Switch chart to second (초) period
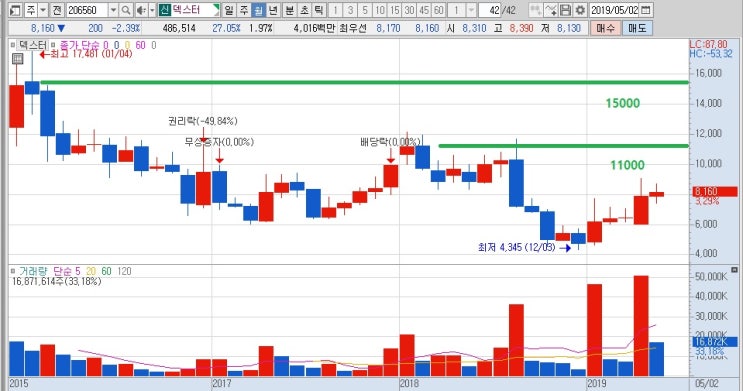The width and height of the screenshot is (743, 391). tap(305, 10)
